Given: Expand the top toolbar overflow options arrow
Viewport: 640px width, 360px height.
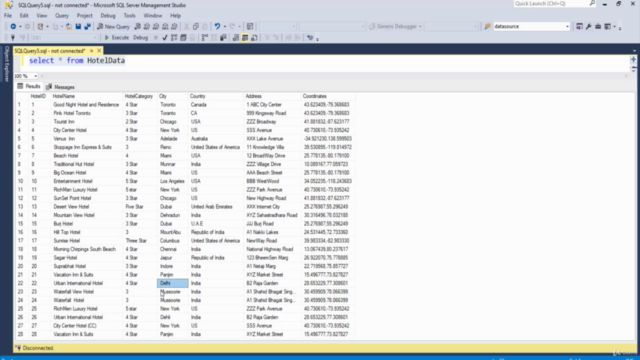Looking at the screenshot, I should 620,28.
